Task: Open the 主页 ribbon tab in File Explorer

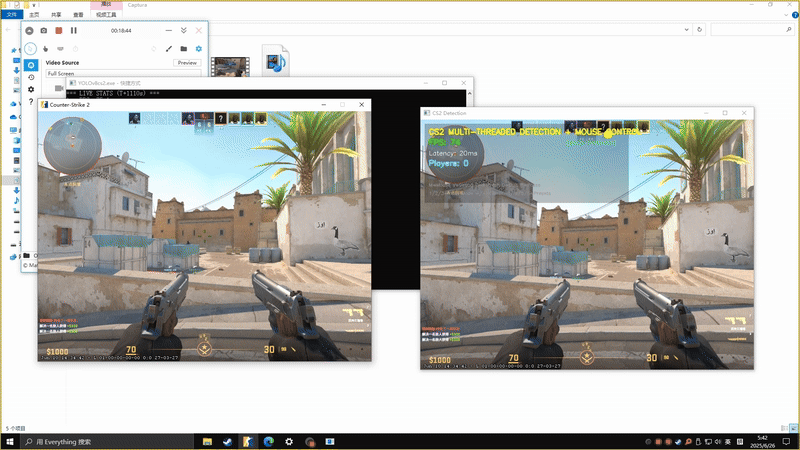Action: [x=34, y=15]
